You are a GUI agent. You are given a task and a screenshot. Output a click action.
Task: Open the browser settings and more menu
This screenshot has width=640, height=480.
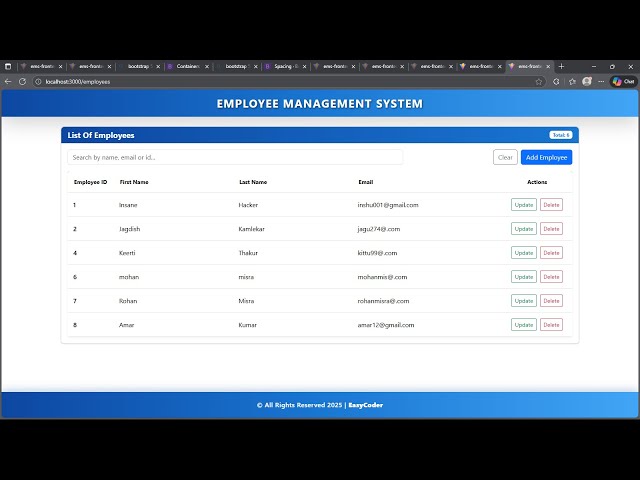pyautogui.click(x=601, y=82)
